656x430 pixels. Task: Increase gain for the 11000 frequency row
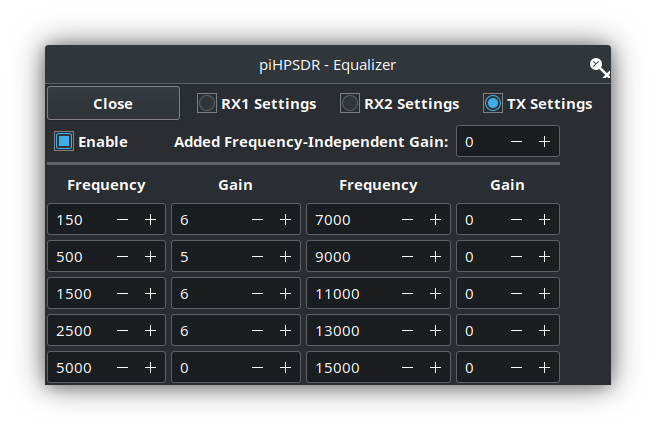544,293
